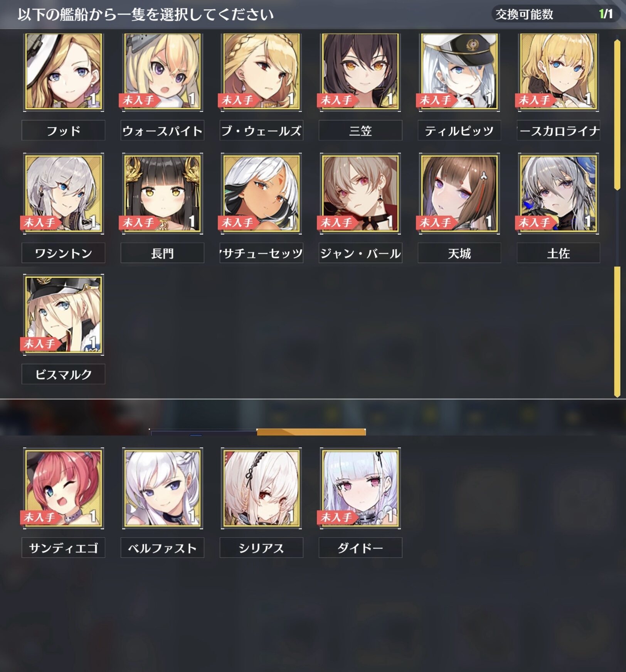Screen dimensions: 626x672
Task: Click the プリンス・オブ・ウェールズ name label
Action: [x=261, y=131]
